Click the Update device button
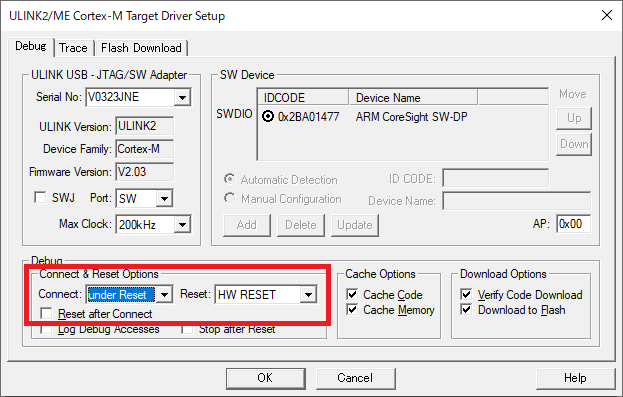Screen dimensions: 623x397 point(355,225)
